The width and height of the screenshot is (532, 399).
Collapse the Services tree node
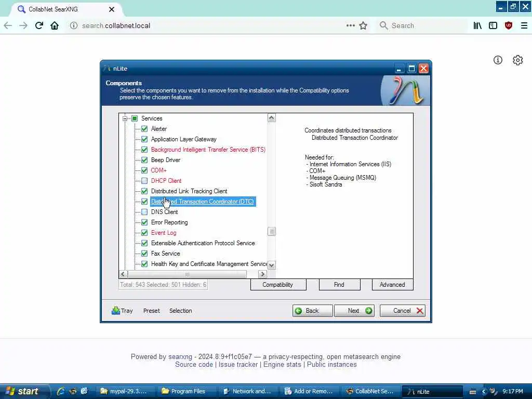(125, 118)
